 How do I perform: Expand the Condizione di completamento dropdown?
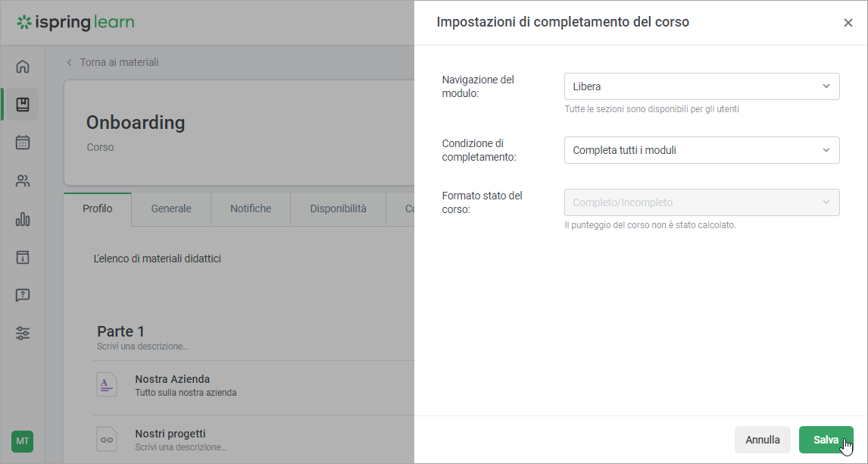click(x=701, y=150)
